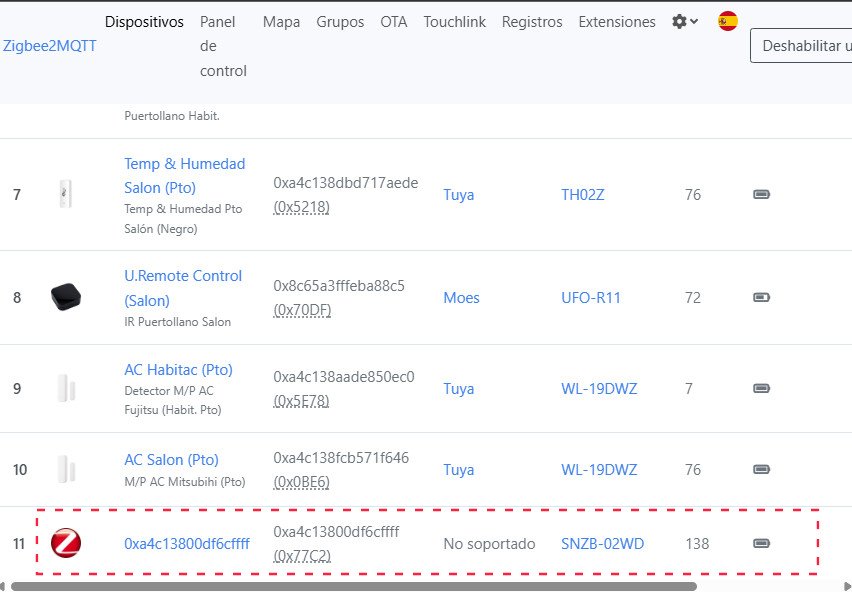The height and width of the screenshot is (592, 852).
Task: Click the red Zigbee logo icon
Action: coord(66,543)
